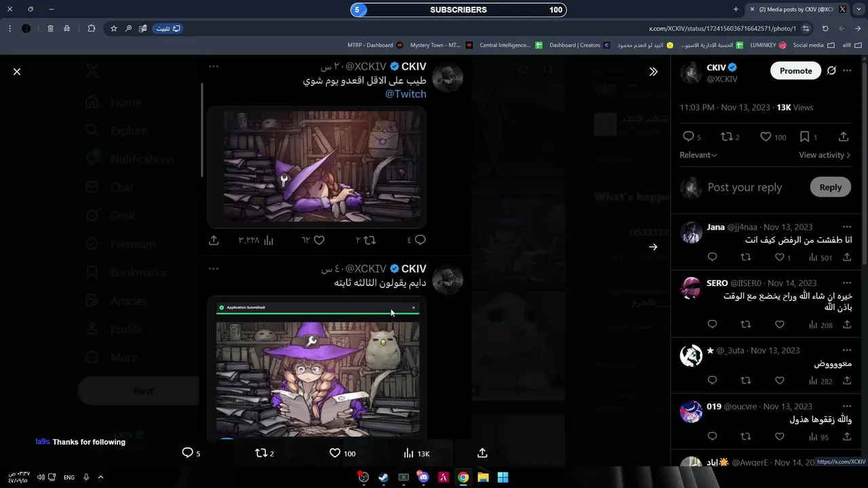Click the @Twitch mention link
Screen dimensions: 868x488
pyautogui.click(x=406, y=94)
